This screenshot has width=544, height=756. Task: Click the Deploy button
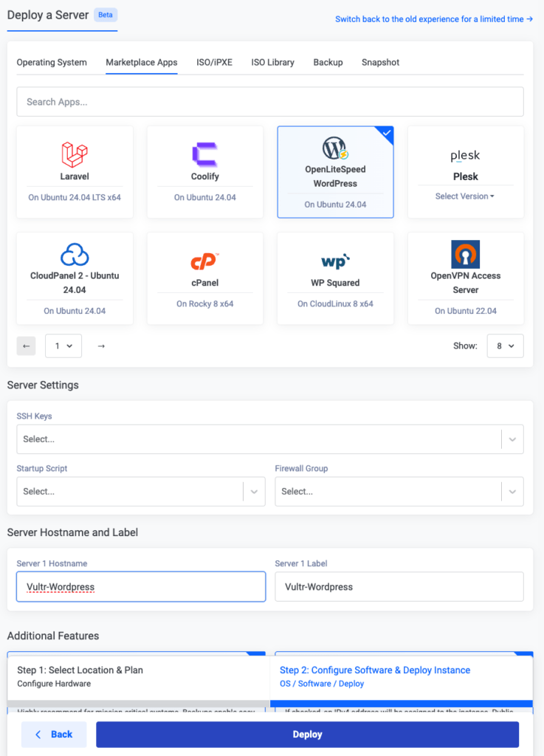pyautogui.click(x=307, y=735)
